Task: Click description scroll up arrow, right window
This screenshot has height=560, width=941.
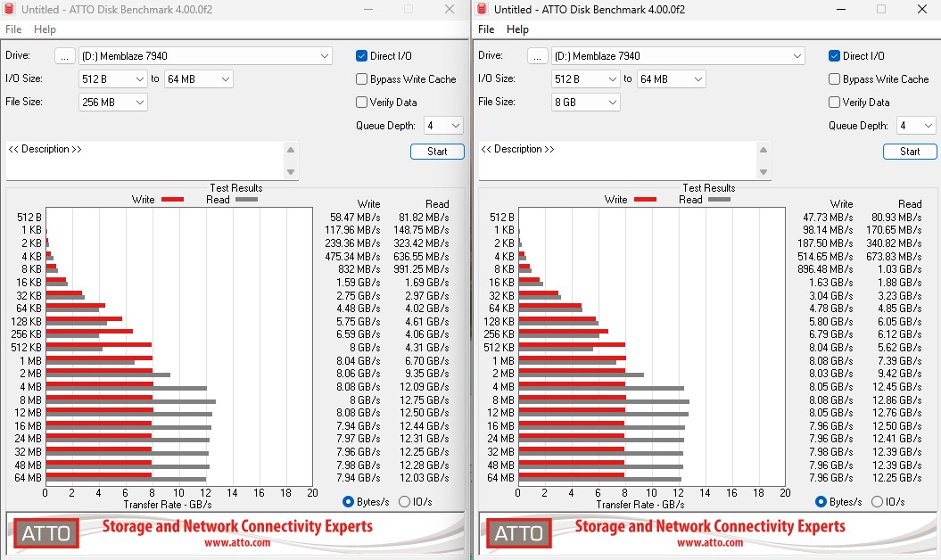Action: [764, 150]
